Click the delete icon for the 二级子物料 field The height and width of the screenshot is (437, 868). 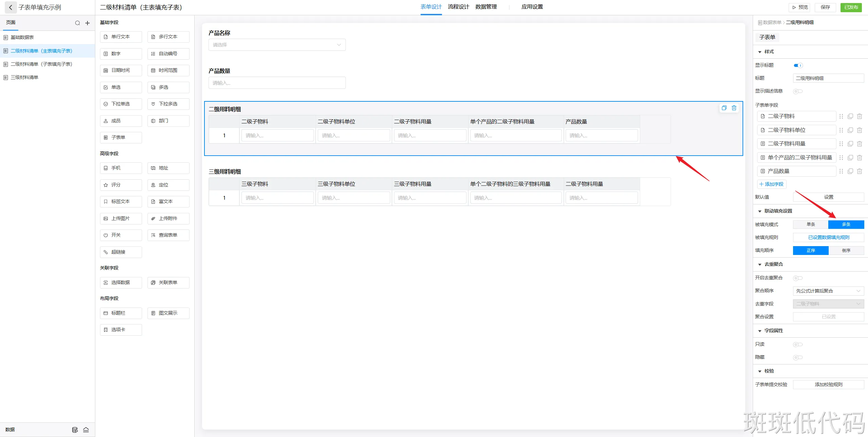[860, 116]
